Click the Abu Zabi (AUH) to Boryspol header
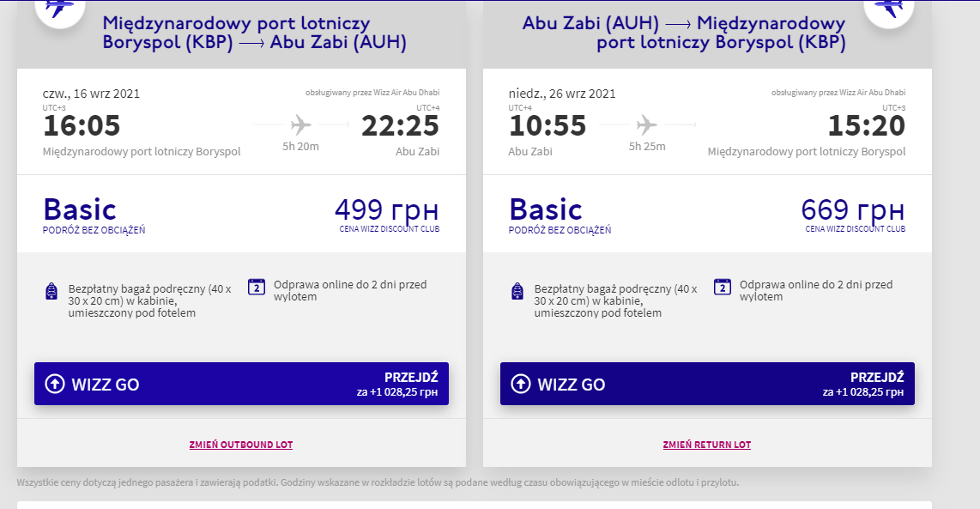 click(x=684, y=33)
